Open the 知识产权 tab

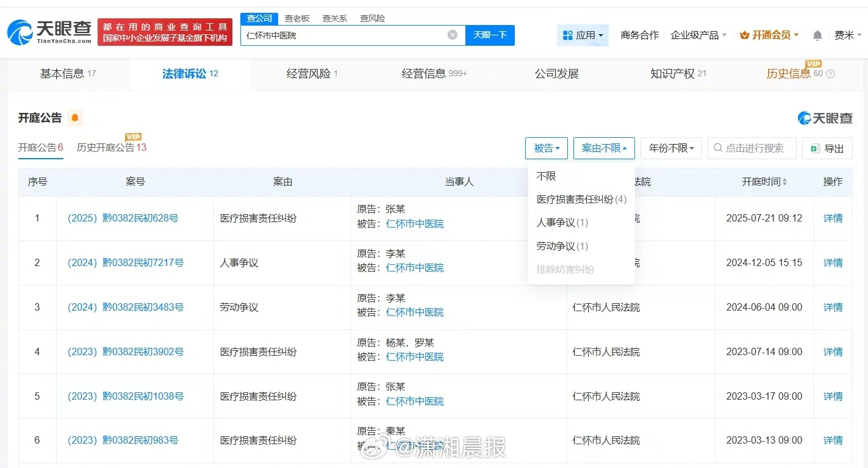tap(678, 74)
